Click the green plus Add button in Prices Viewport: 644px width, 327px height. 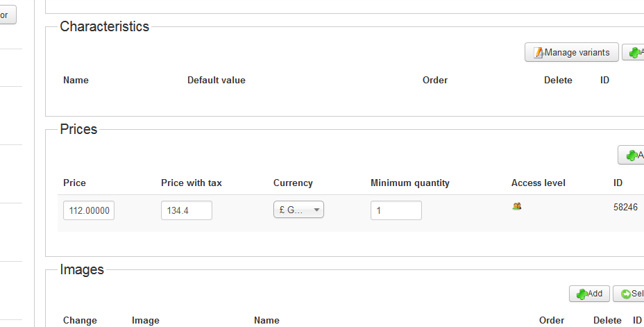[632, 155]
